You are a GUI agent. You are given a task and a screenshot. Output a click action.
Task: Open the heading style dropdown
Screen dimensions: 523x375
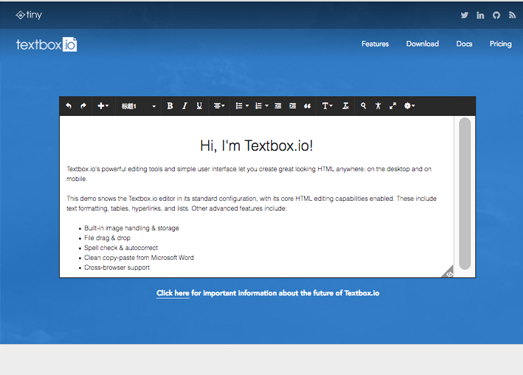click(138, 106)
